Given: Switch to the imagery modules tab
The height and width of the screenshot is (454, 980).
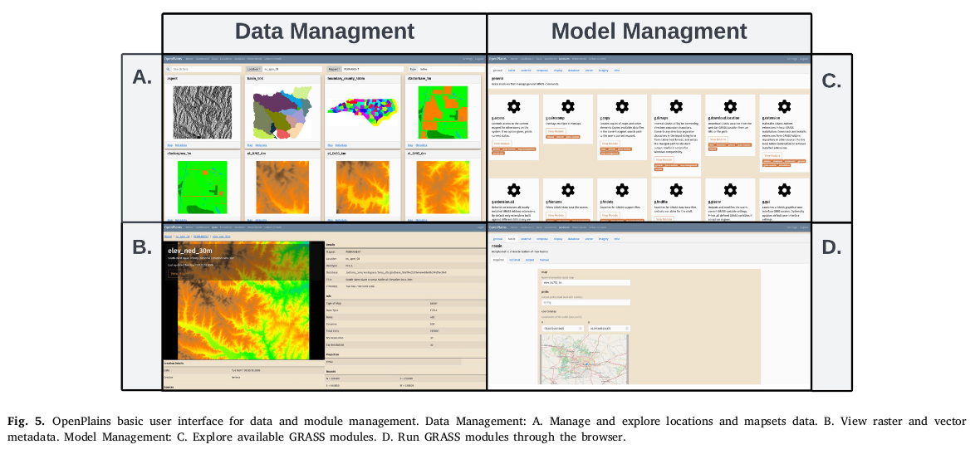Looking at the screenshot, I should 602,71.
